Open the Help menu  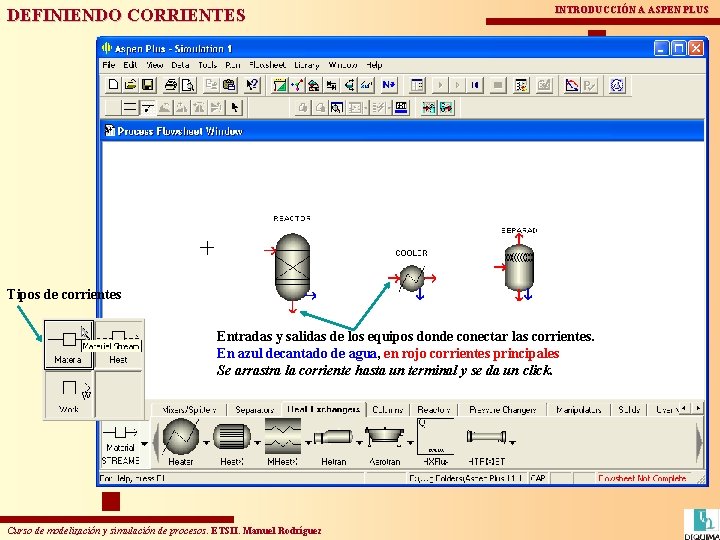374,65
